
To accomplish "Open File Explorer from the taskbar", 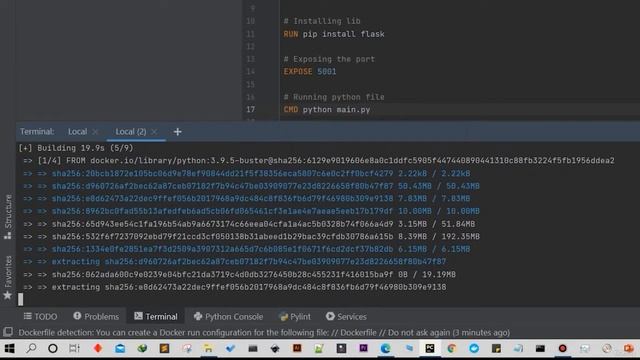I will coord(209,349).
